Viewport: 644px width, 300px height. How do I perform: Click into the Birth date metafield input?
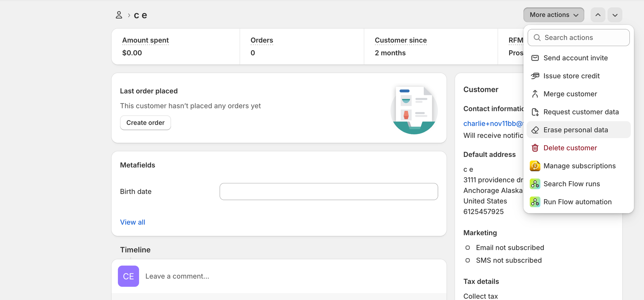[328, 192]
